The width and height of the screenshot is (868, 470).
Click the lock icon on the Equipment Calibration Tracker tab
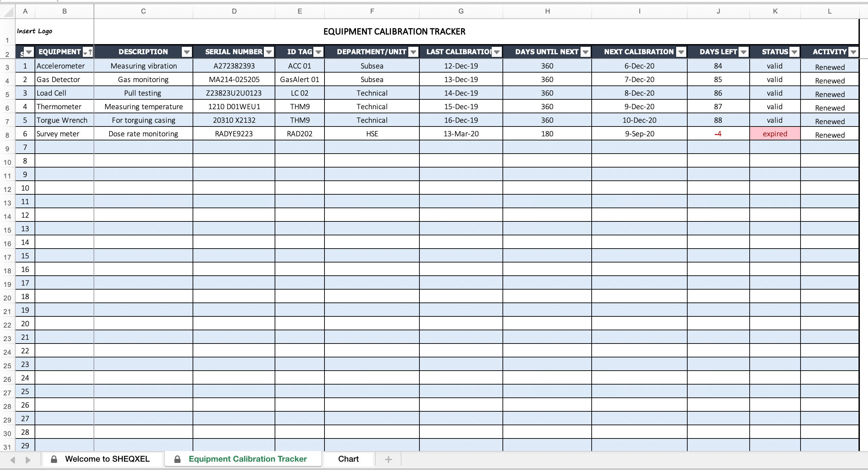[x=177, y=459]
